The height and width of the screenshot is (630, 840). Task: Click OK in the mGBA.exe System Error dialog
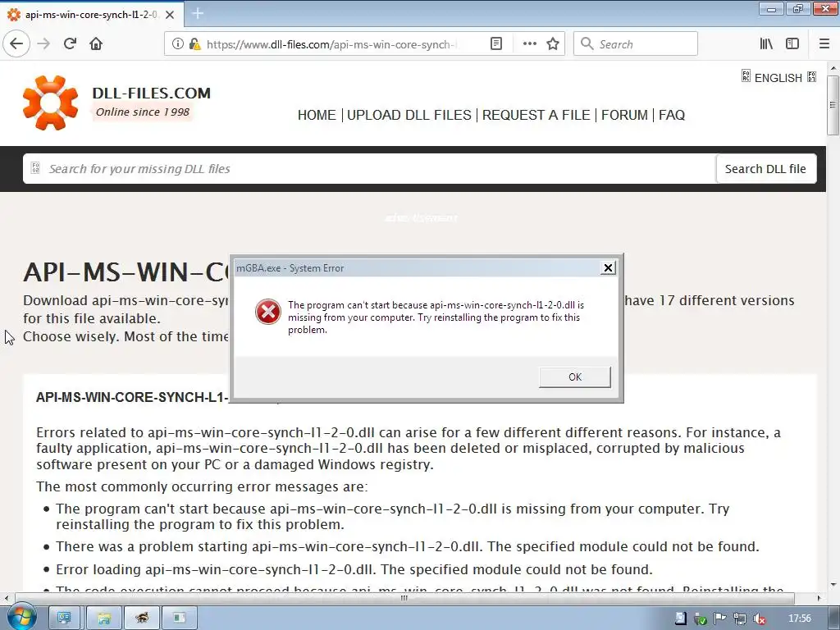(575, 377)
